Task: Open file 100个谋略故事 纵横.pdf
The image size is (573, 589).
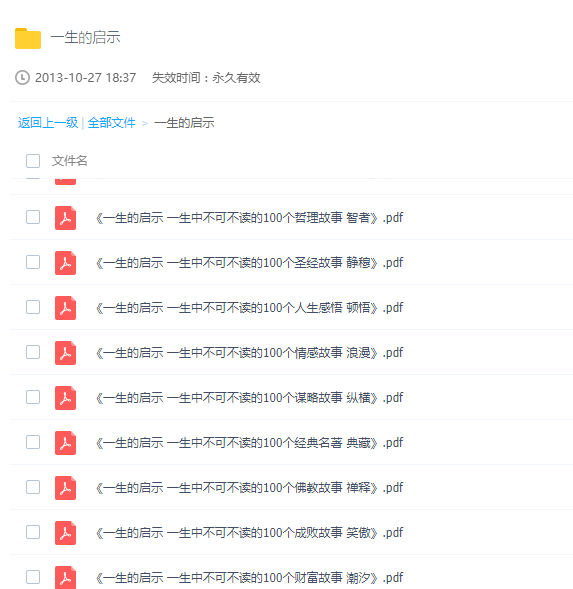Action: [x=249, y=398]
